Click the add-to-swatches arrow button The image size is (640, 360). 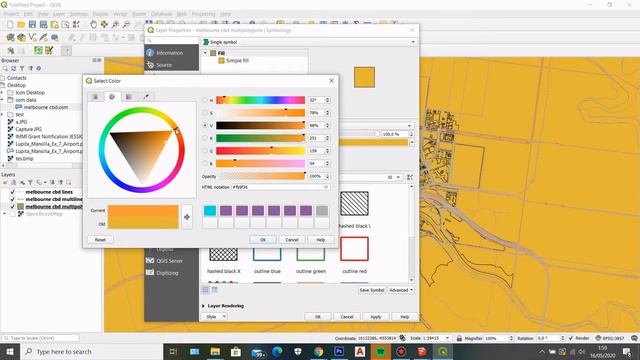click(187, 217)
